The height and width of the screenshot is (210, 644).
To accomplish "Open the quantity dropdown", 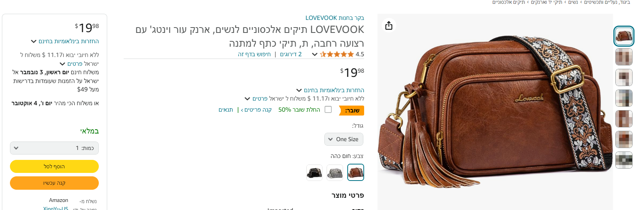I will tap(54, 148).
